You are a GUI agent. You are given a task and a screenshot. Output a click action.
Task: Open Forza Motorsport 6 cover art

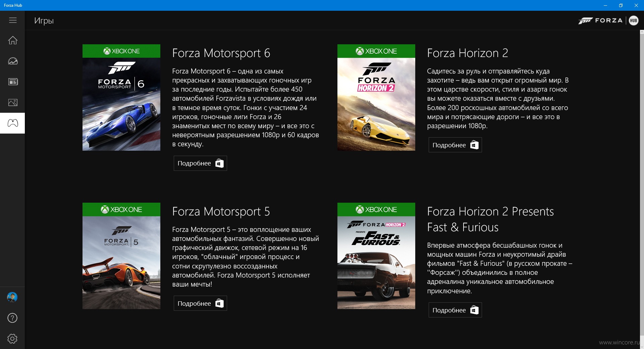(121, 98)
